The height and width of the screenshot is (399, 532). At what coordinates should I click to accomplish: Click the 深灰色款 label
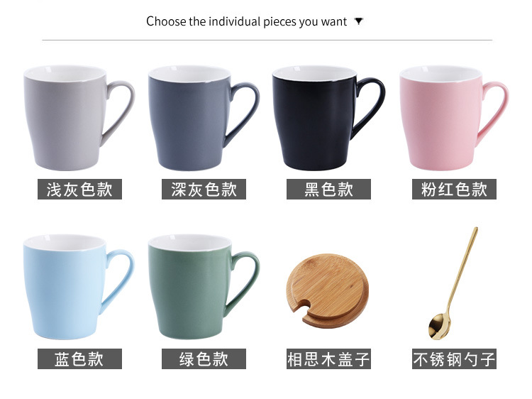click(204, 189)
